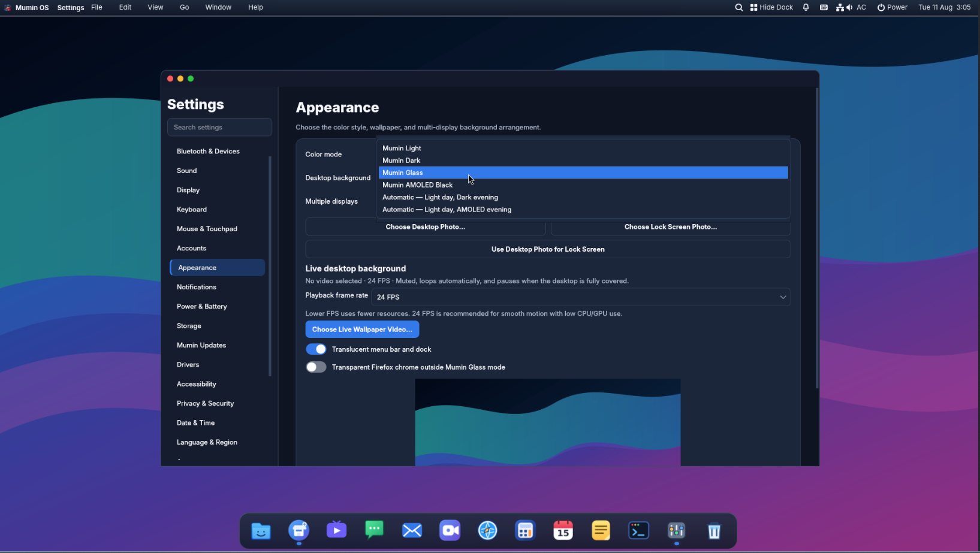Launch the yellow Notes app
The height and width of the screenshot is (553, 980).
(601, 531)
